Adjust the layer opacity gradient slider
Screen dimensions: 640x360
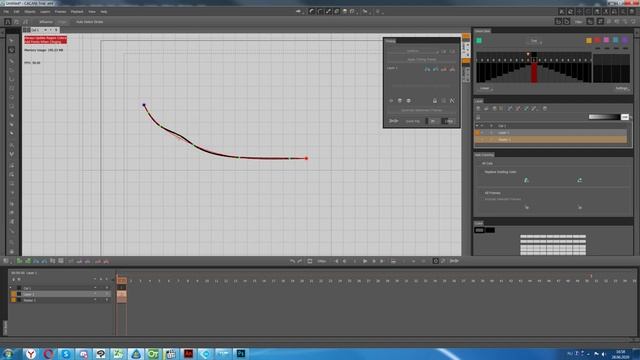click(604, 117)
